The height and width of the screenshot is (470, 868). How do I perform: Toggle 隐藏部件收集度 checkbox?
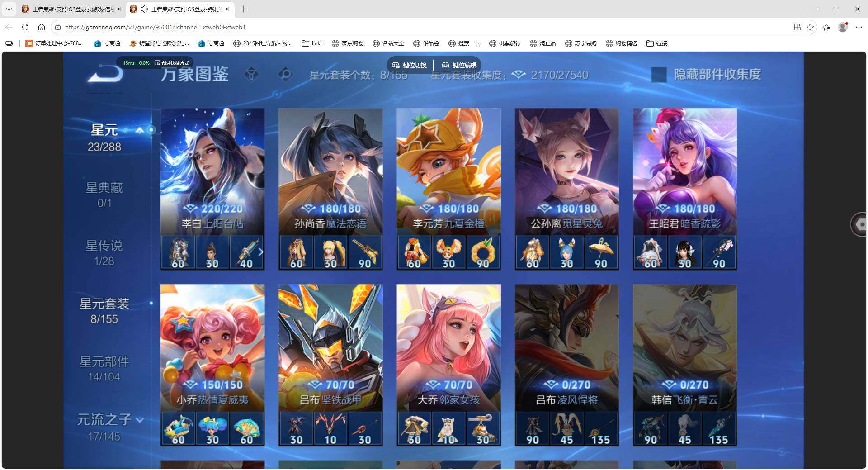coord(659,75)
